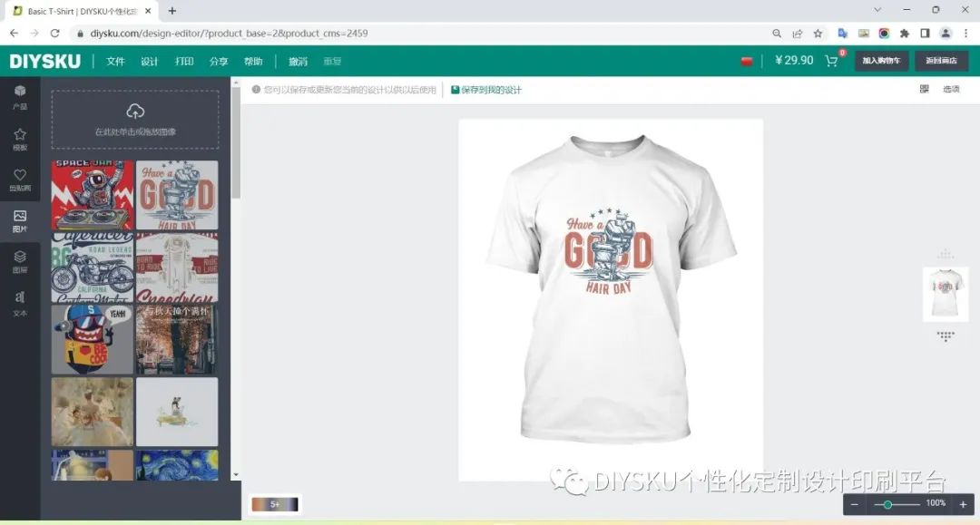Viewport: 980px width, 525px height.
Task: Pick the Be Cool cartoon character image
Action: click(x=93, y=340)
